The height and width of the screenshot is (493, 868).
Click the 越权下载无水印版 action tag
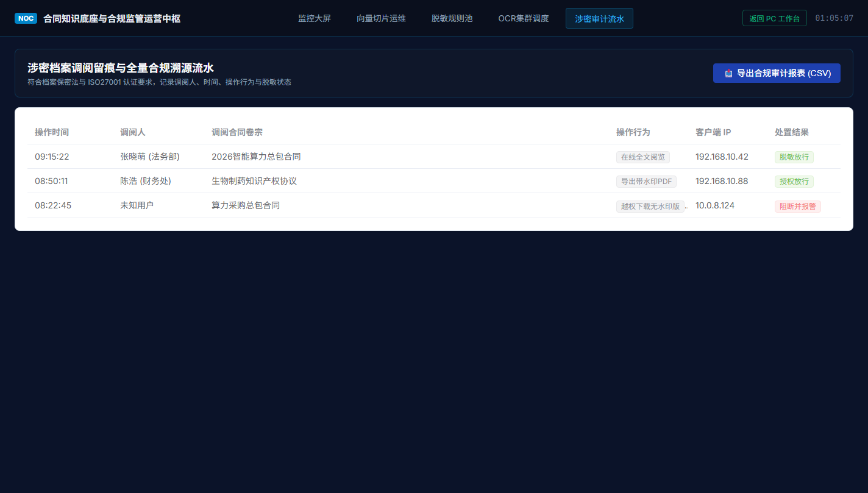coord(650,207)
